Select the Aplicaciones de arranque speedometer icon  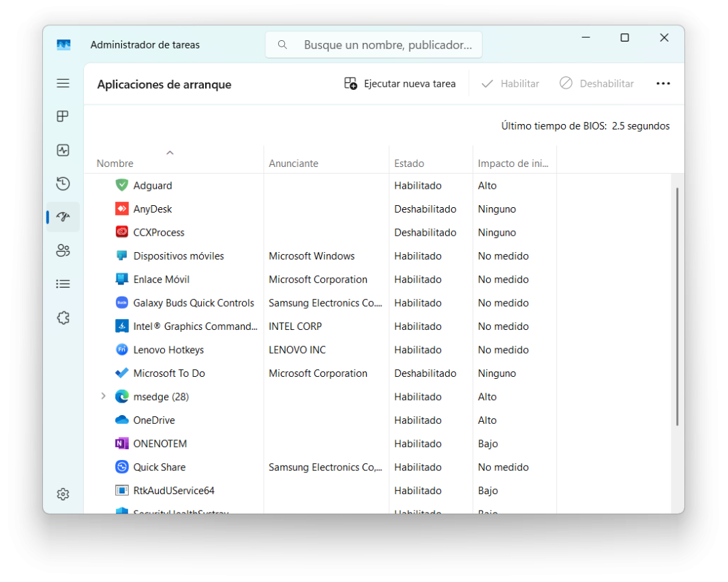pos(63,217)
